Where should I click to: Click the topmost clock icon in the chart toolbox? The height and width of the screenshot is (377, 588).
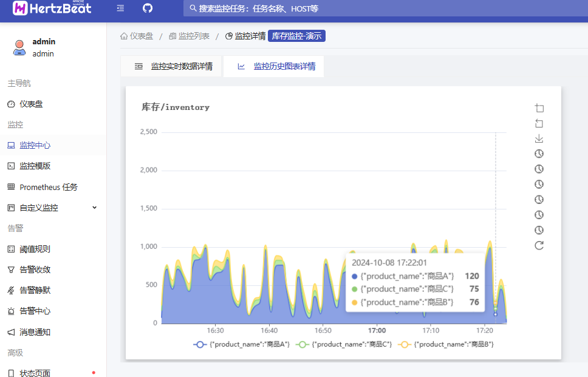[539, 154]
